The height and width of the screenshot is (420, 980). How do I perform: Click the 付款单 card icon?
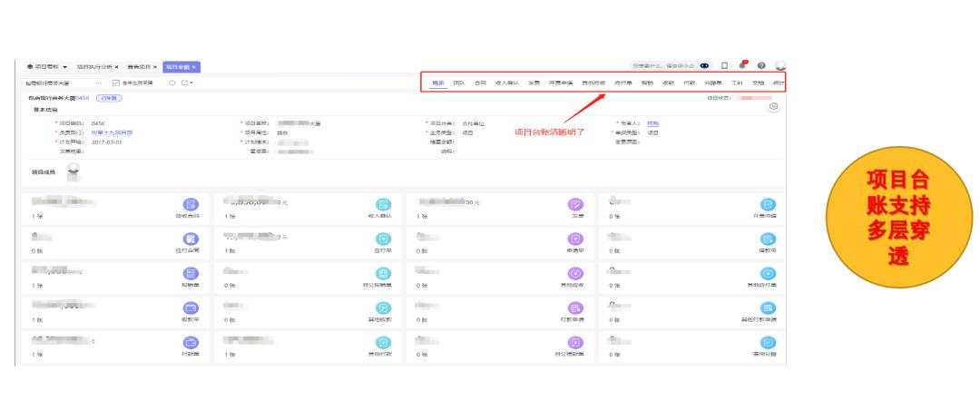click(191, 342)
